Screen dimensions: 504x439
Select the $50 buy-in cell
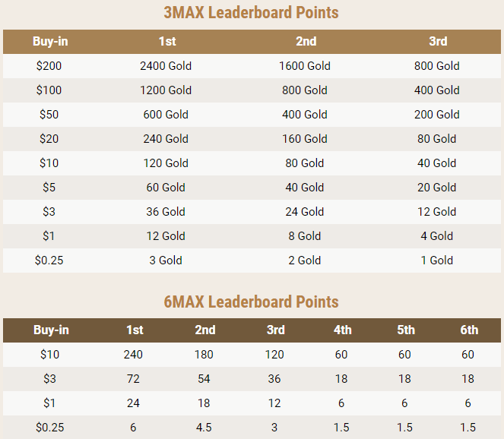coord(49,115)
